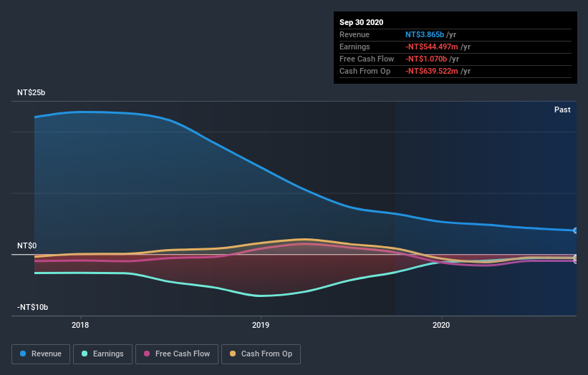Click the Revenue endpoint marker on the chart
Image resolution: width=588 pixels, height=375 pixels.
click(x=576, y=230)
